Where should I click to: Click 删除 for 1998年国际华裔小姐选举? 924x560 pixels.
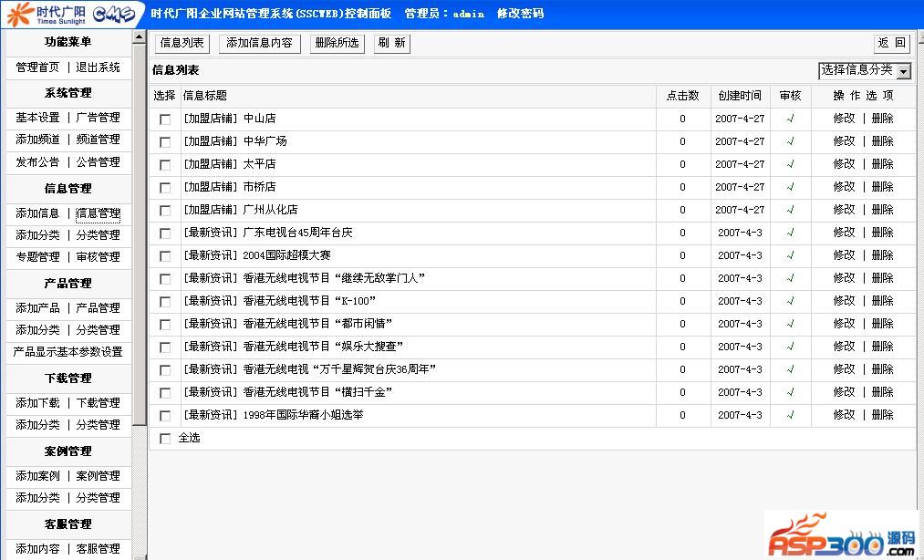[882, 415]
